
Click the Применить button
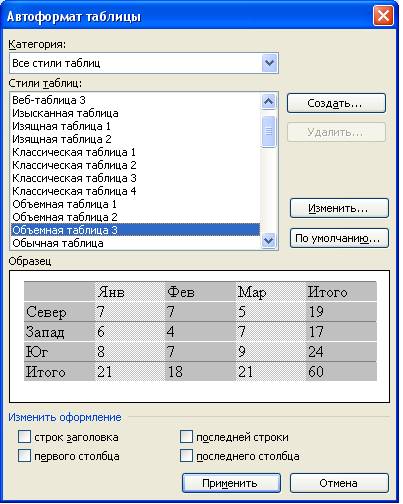[x=231, y=483]
